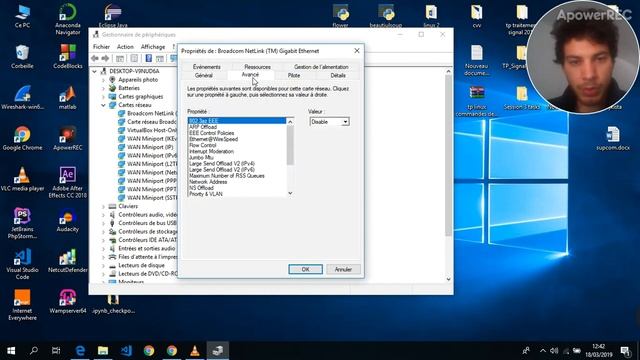Screen dimensions: 640x360
Task: Switch to the Pilote tab
Action: [294, 76]
